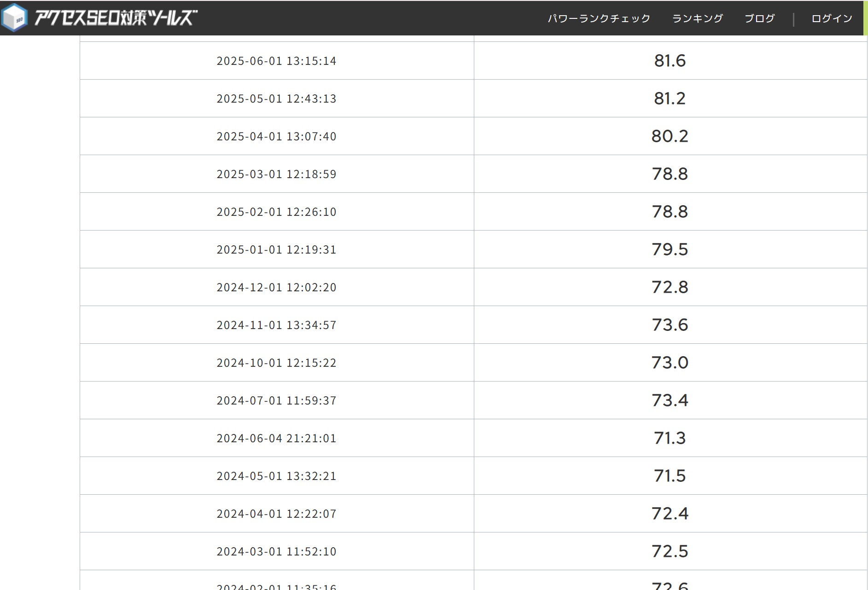Click the 72.5 score value
Image resolution: width=868 pixels, height=590 pixels.
(670, 551)
